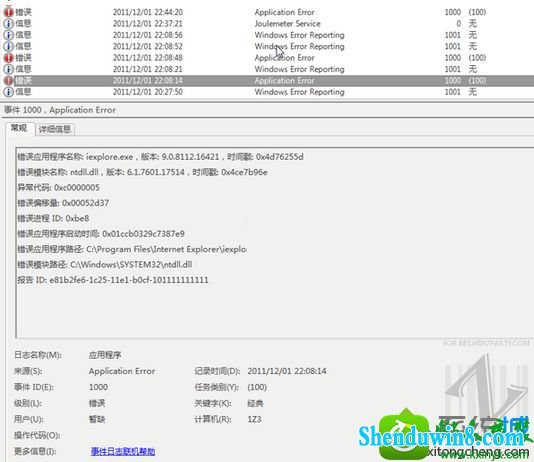Open the 事件日志联机帮助 link
This screenshot has width=534, height=462.
(123, 451)
